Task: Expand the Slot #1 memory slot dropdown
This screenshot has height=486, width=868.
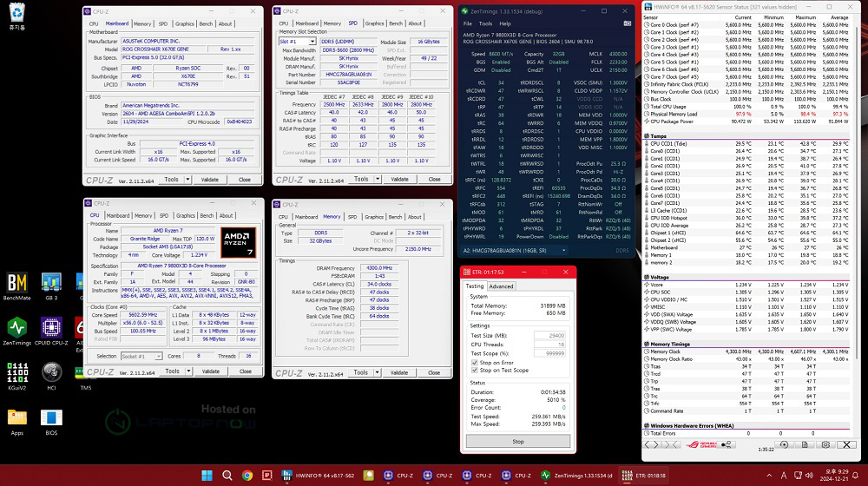Action: (297, 41)
